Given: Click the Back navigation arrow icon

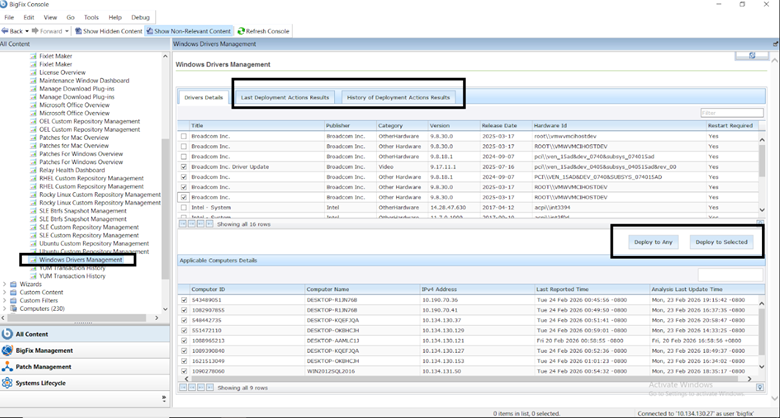Looking at the screenshot, I should pos(5,31).
